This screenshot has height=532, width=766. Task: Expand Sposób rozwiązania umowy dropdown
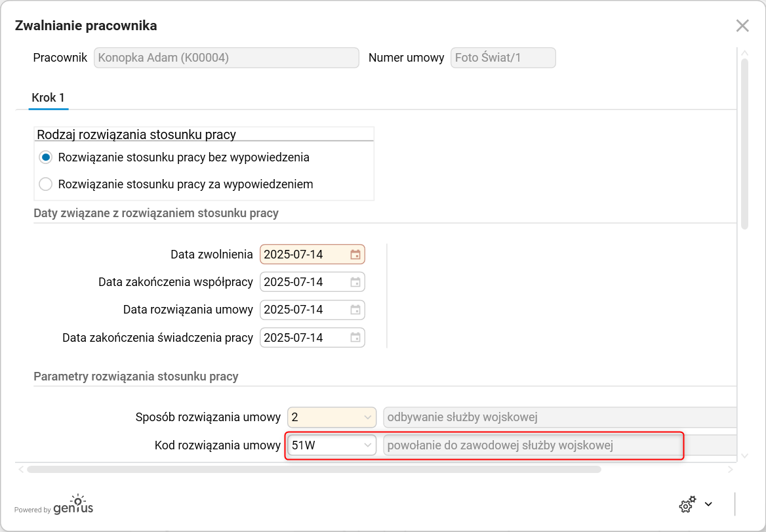click(367, 417)
